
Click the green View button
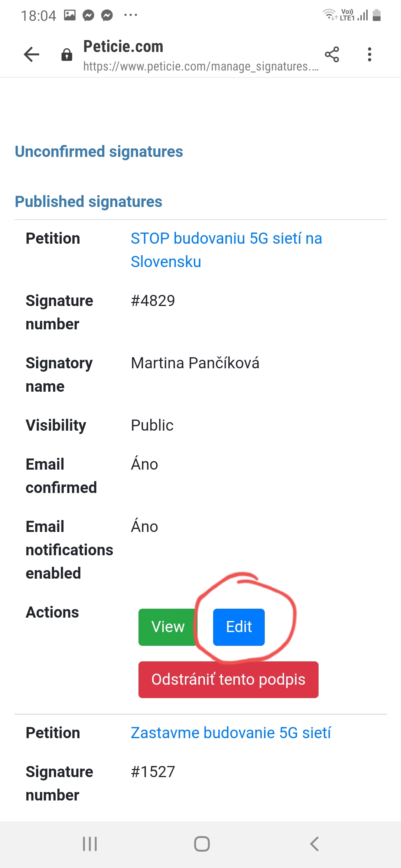click(168, 627)
